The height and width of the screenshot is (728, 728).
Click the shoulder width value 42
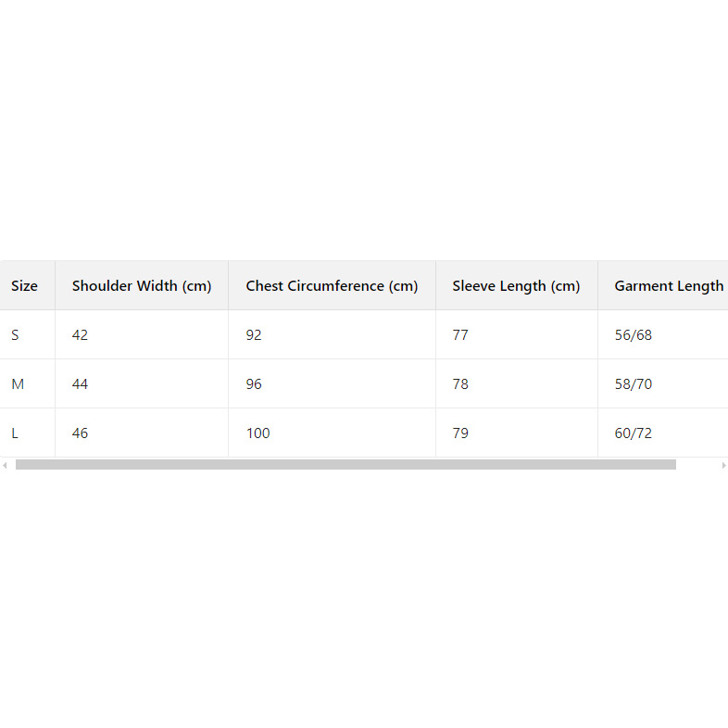pyautogui.click(x=80, y=335)
